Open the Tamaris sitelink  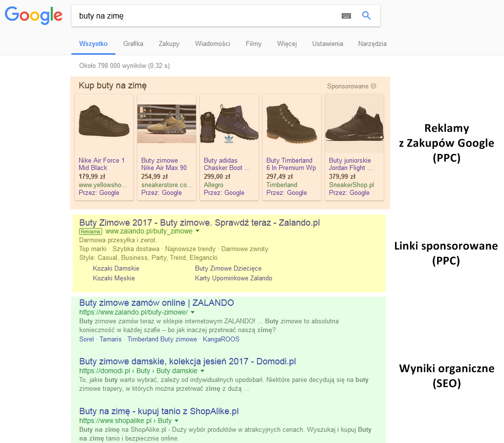pos(110,339)
